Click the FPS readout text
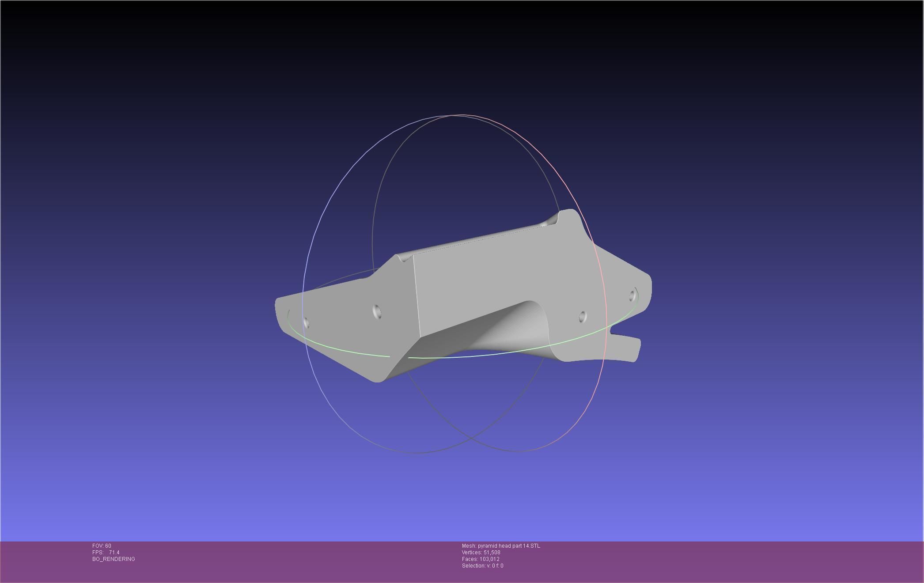 pyautogui.click(x=106, y=553)
